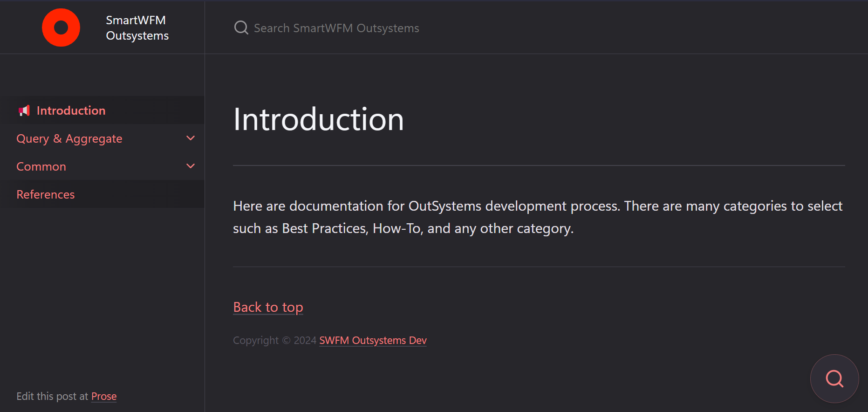Open the Query & Aggregate sidebar item
Screen dimensions: 868x412
69,138
